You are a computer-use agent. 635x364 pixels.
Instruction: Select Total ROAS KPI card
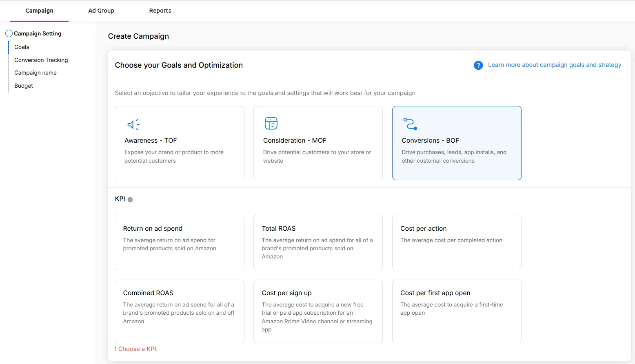[318, 243]
